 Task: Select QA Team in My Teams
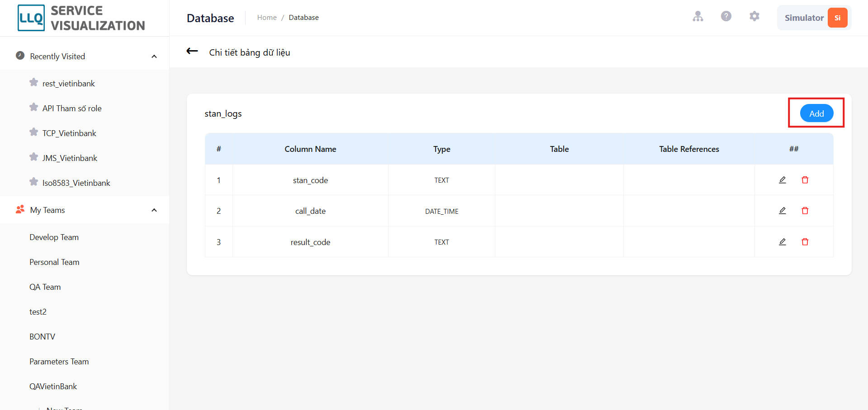[45, 287]
